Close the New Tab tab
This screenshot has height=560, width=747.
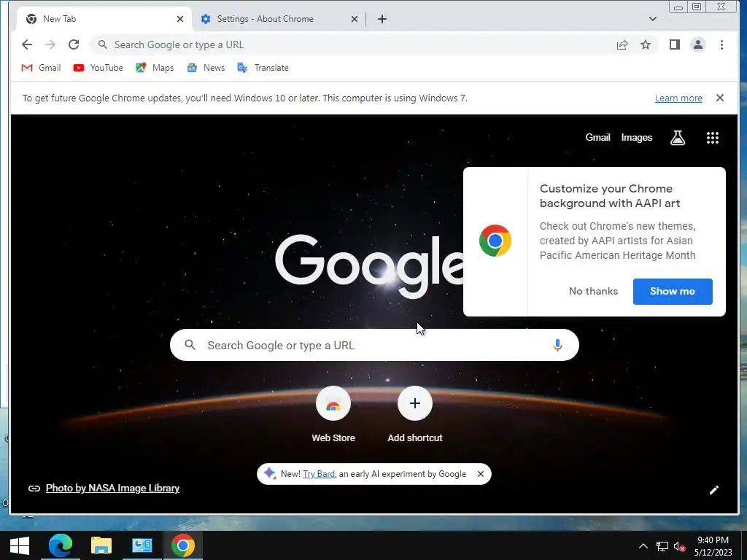coord(180,19)
